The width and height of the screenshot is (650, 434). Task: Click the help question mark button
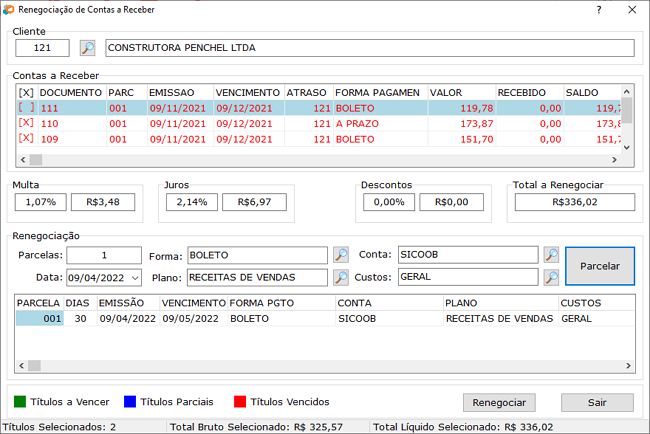click(599, 10)
